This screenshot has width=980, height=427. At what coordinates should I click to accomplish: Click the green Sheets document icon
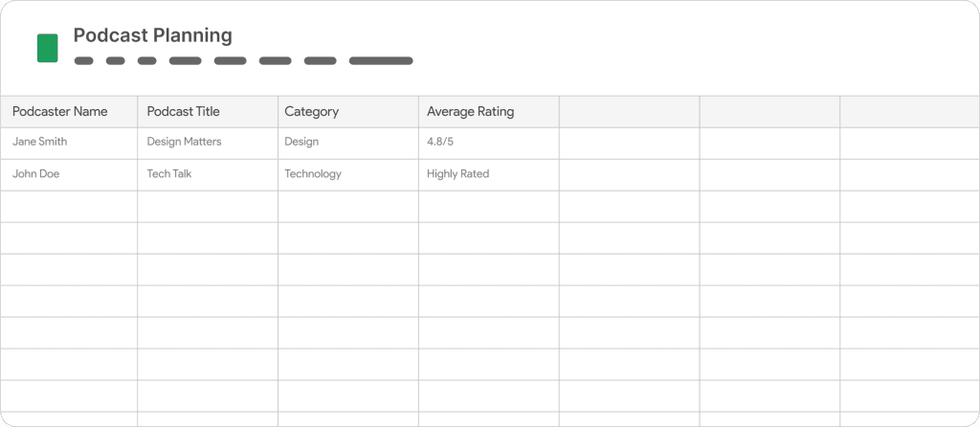(x=48, y=48)
